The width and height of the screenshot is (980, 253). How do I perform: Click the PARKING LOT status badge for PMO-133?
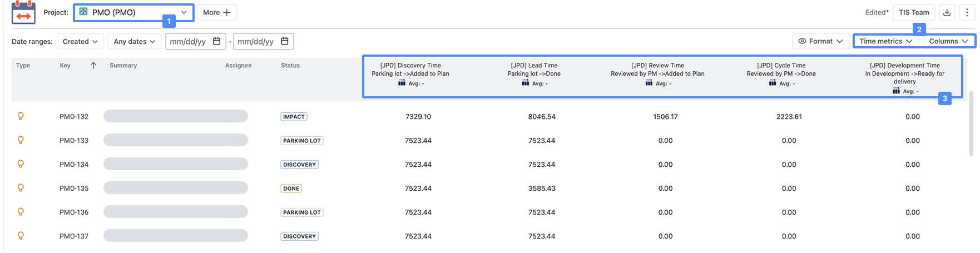click(x=302, y=141)
